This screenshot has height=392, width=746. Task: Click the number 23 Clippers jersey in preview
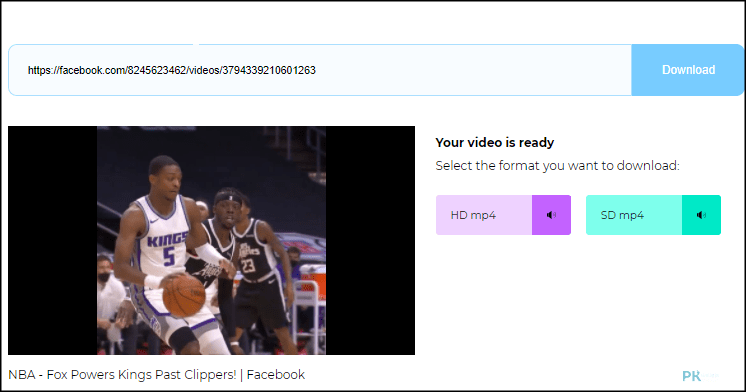point(253,251)
